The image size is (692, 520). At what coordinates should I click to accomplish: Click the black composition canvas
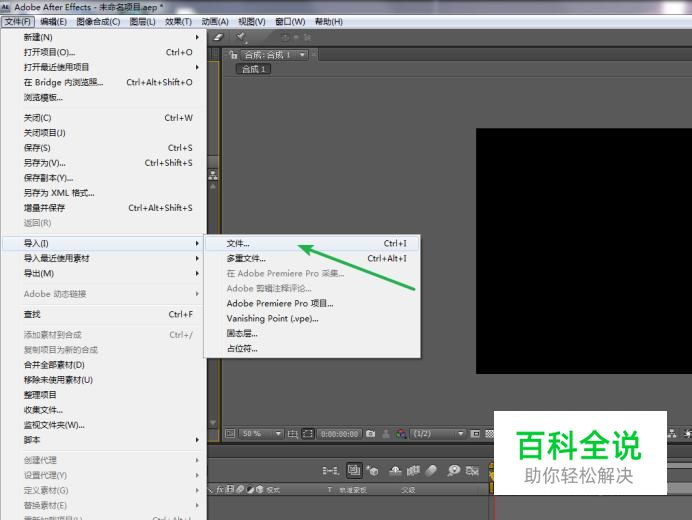coord(584,251)
